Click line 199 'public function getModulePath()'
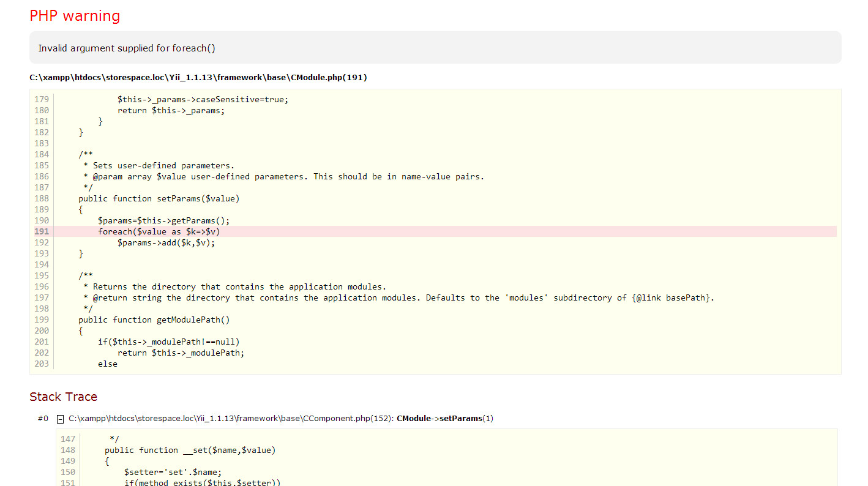 (x=154, y=320)
